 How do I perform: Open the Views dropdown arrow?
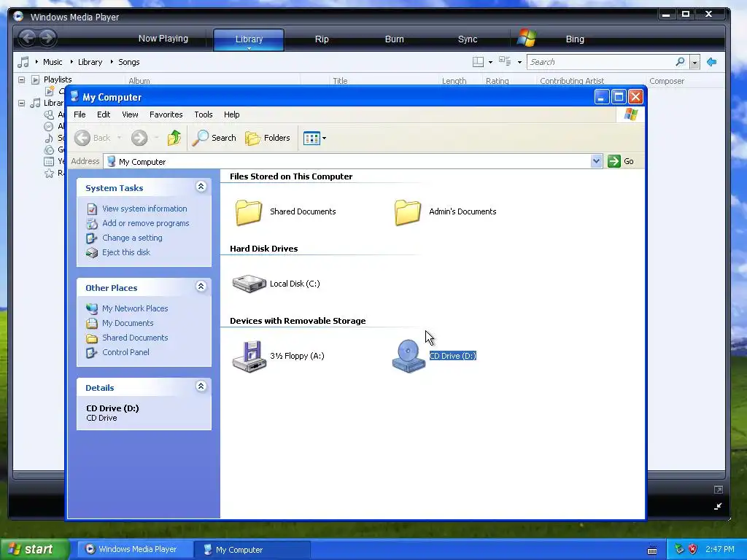(x=325, y=138)
